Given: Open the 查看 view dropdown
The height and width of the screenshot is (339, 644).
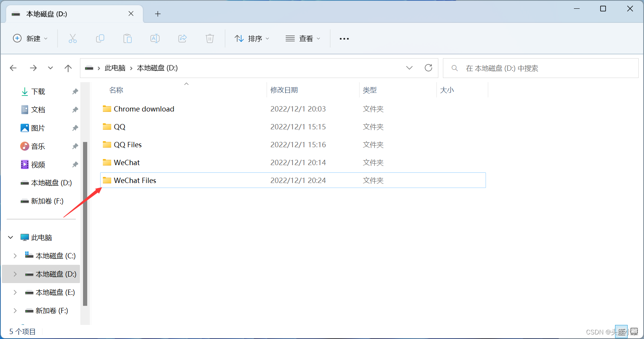Looking at the screenshot, I should [303, 38].
